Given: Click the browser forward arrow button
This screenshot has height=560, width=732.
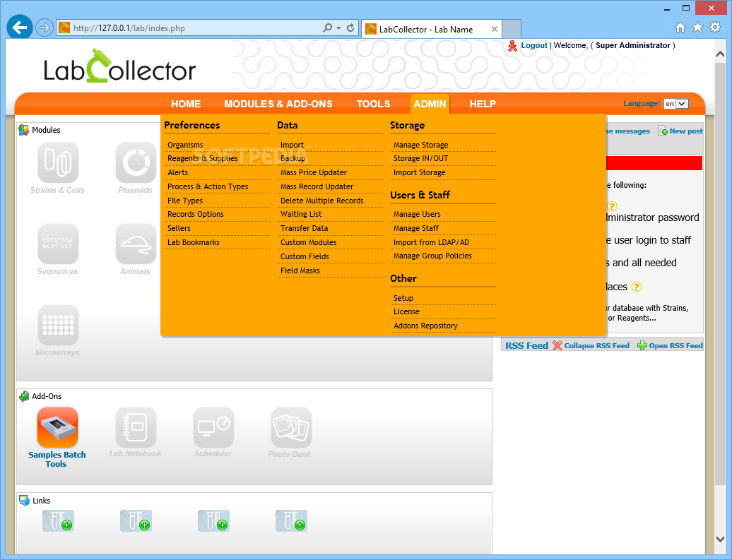Looking at the screenshot, I should [44, 28].
